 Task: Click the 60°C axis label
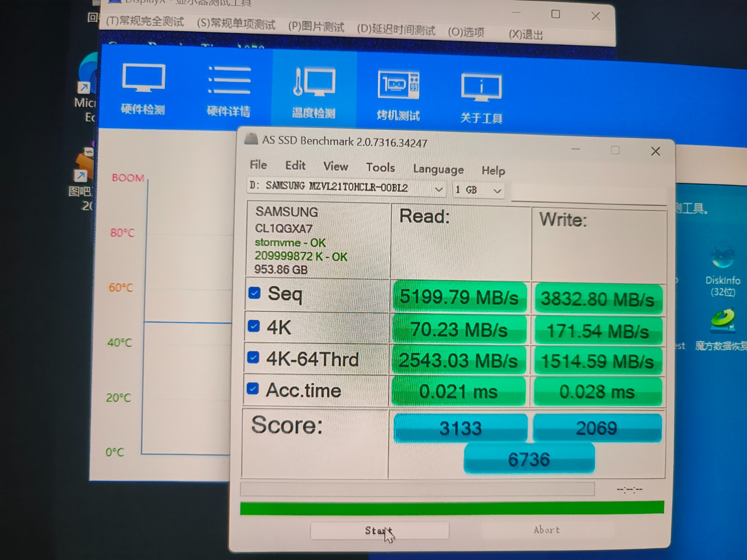121,287
